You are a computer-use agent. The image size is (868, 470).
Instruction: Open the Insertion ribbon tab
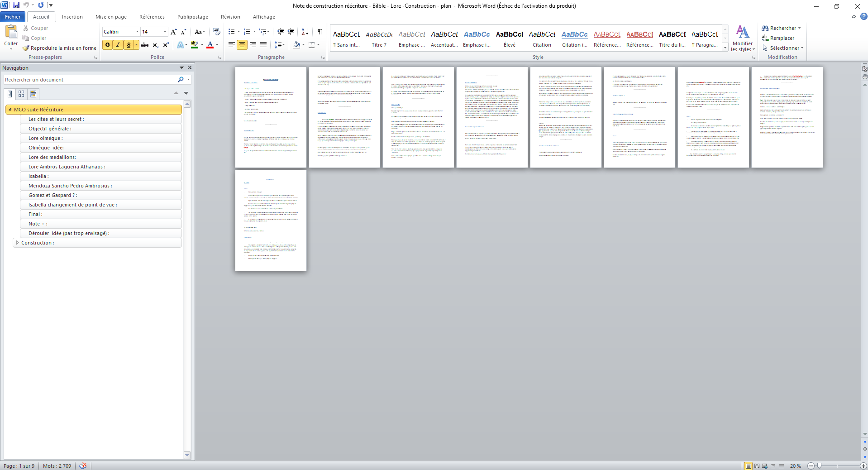point(72,17)
